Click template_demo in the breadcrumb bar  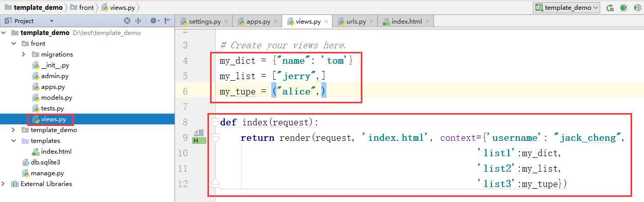click(33, 7)
